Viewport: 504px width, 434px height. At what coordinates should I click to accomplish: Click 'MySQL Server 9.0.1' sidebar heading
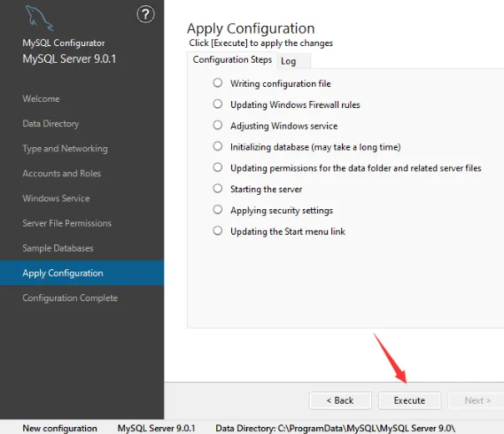tap(69, 59)
